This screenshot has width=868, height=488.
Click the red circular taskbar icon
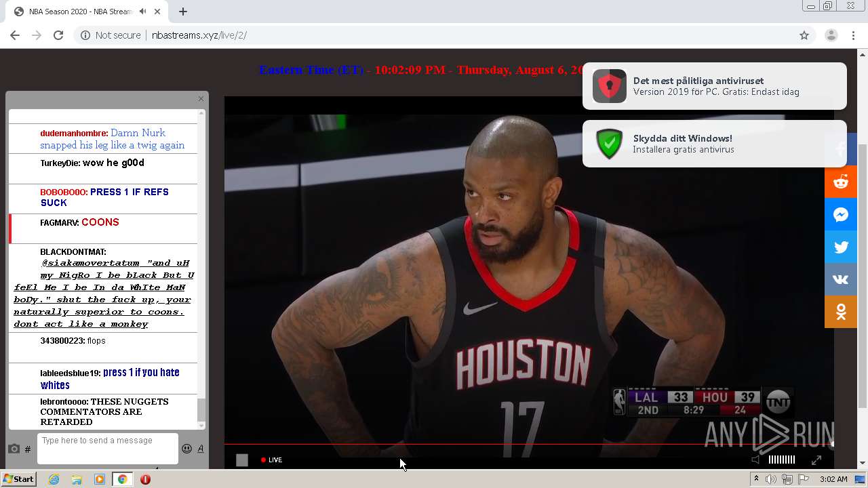pos(145,479)
